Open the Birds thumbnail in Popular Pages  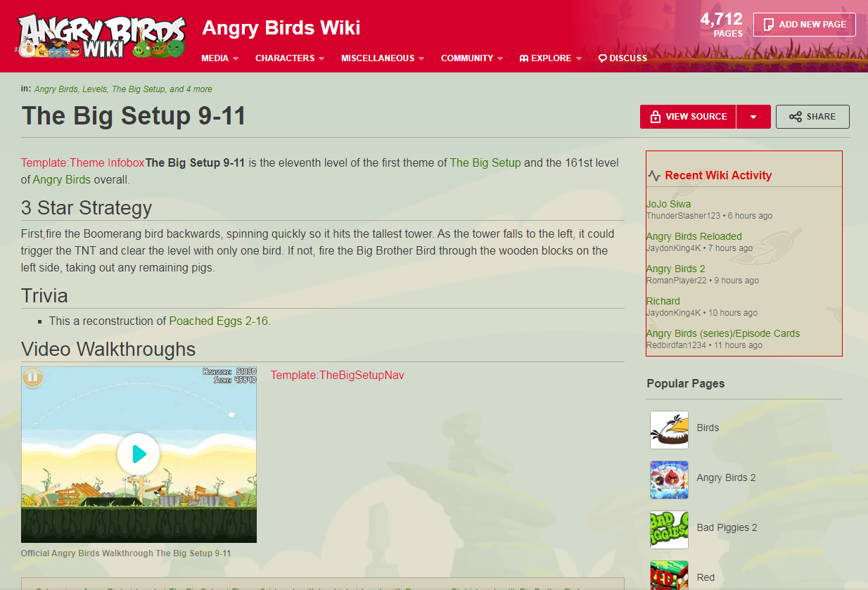(x=669, y=430)
